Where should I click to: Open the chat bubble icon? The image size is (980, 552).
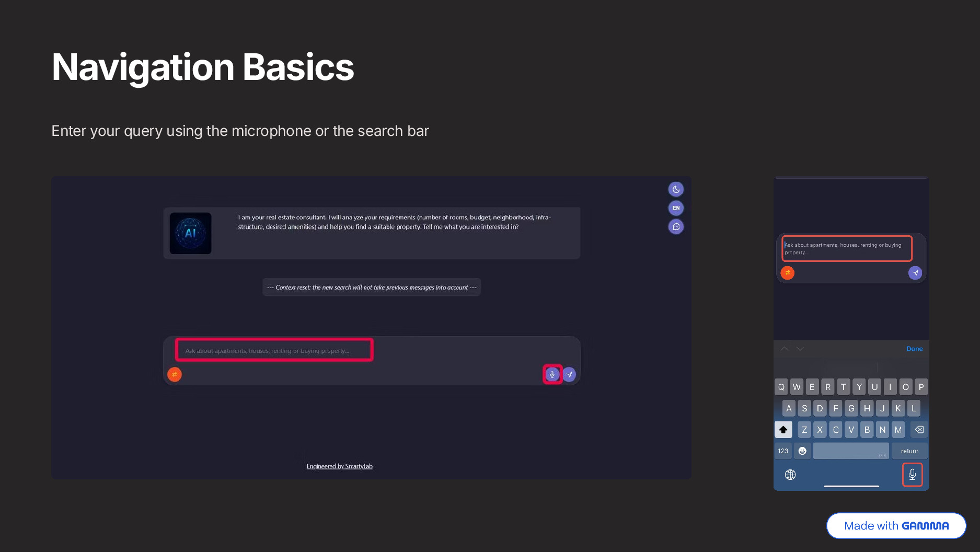pos(676,227)
